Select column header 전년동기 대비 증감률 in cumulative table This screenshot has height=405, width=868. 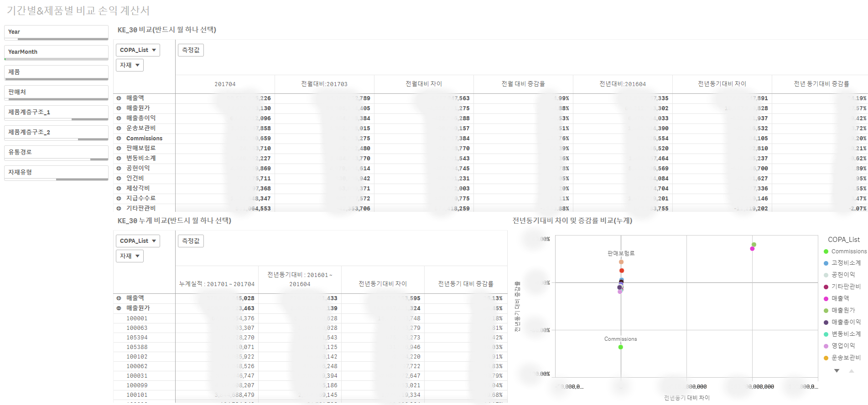point(466,284)
